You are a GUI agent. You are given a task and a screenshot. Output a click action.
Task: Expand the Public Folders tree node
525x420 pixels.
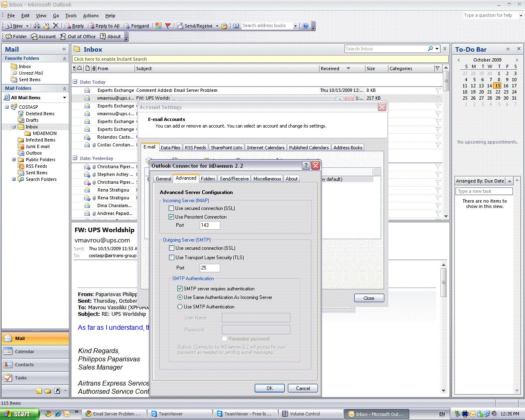(14, 160)
